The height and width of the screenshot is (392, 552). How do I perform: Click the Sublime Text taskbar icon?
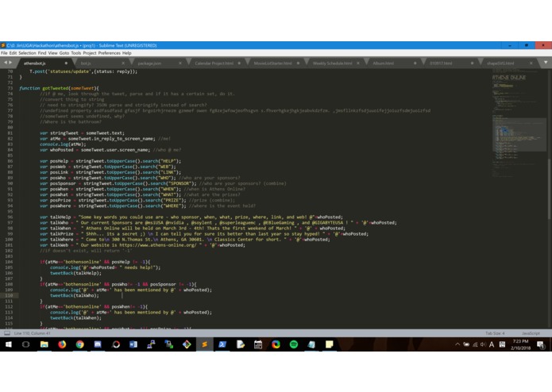[x=205, y=344]
